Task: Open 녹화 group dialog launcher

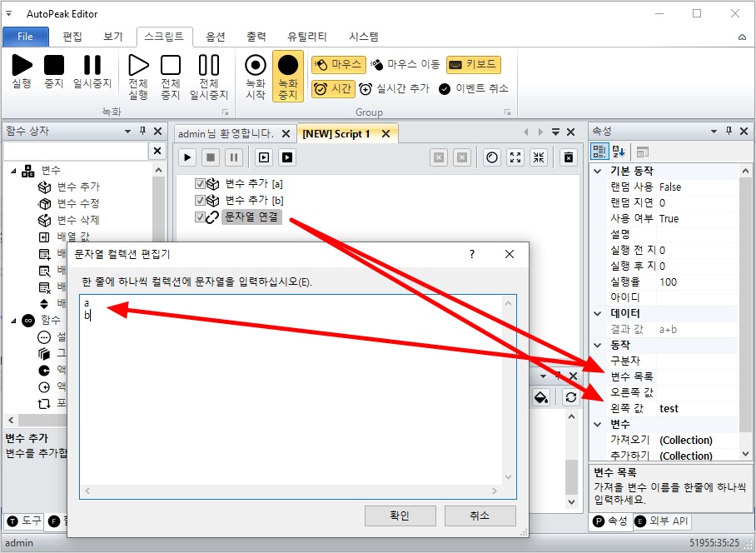Action: click(225, 112)
